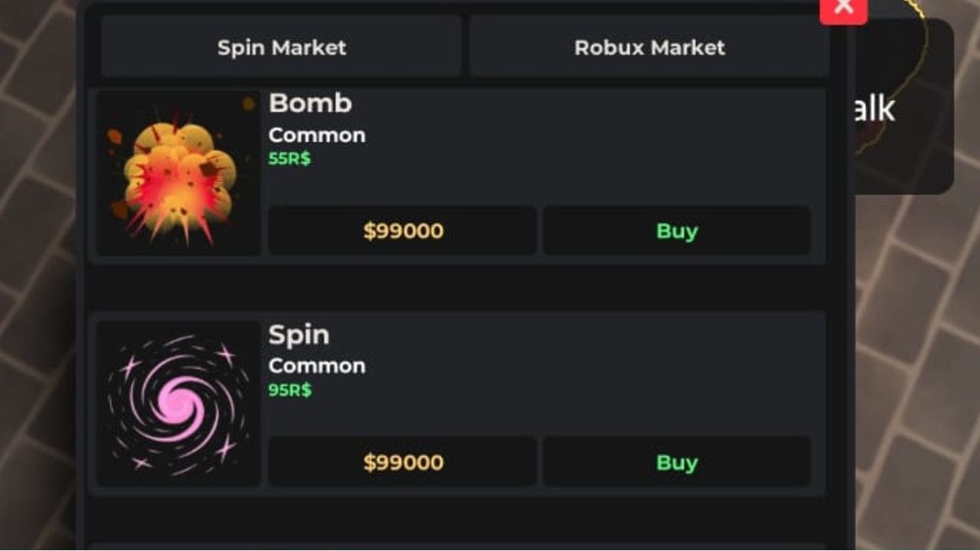Screen dimensions: 980x551
Task: Select the $99000 price for Bomb
Action: click(x=403, y=230)
